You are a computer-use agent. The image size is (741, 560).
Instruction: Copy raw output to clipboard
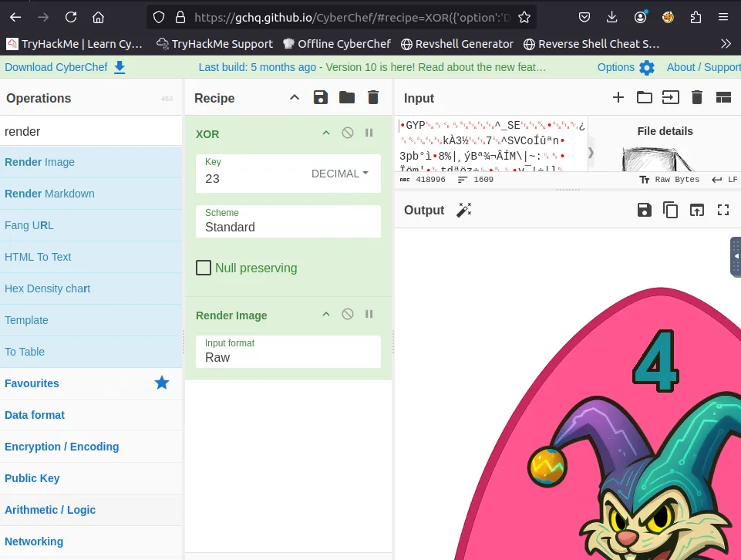(670, 210)
